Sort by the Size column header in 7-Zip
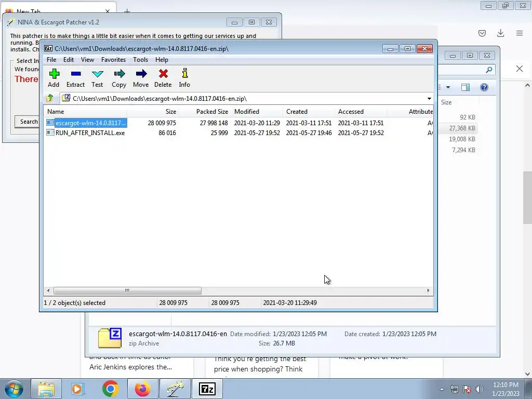The image size is (532, 399). tap(153, 112)
